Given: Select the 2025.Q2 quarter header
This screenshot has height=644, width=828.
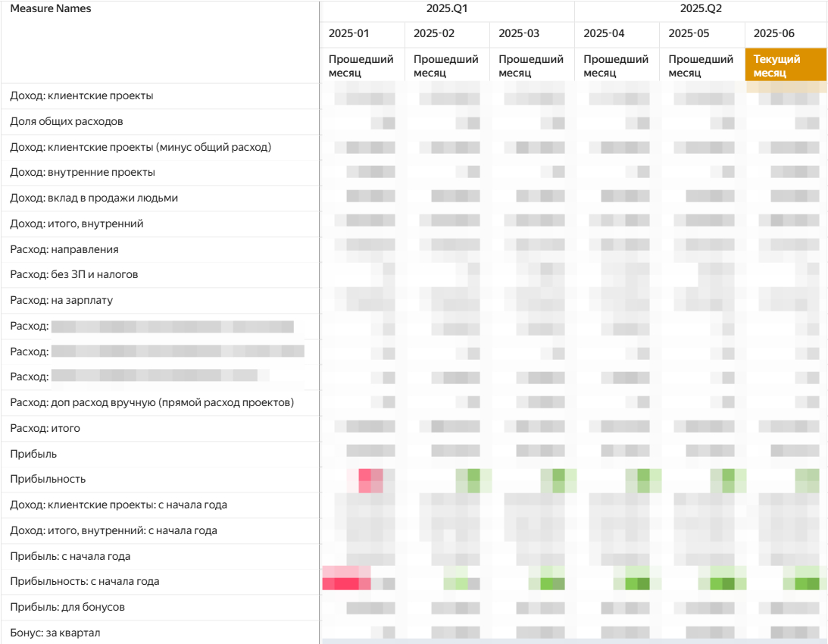Looking at the screenshot, I should click(x=701, y=8).
